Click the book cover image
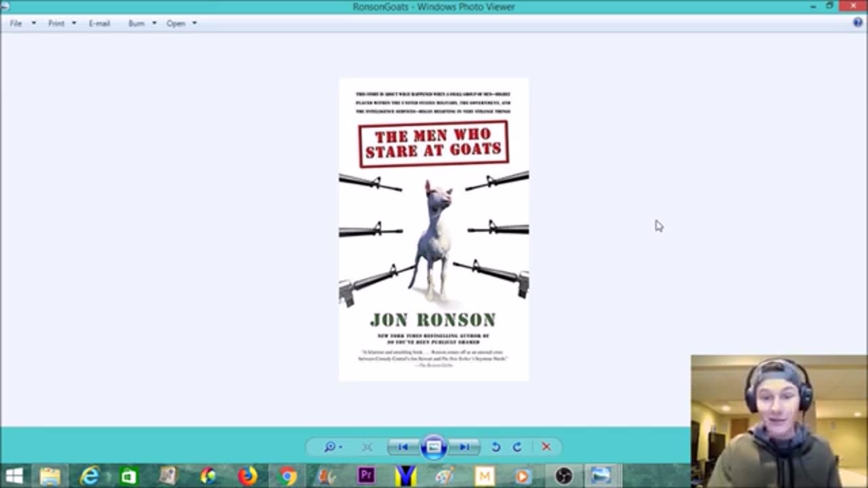This screenshot has height=488, width=868. point(434,229)
